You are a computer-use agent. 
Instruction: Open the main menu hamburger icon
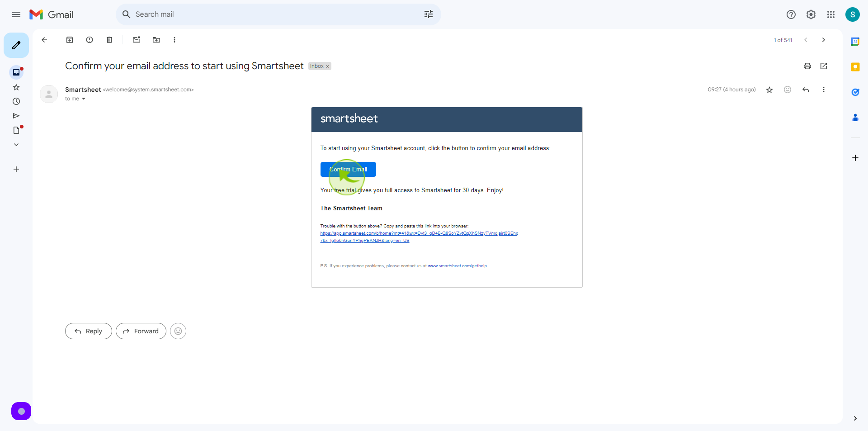click(16, 14)
